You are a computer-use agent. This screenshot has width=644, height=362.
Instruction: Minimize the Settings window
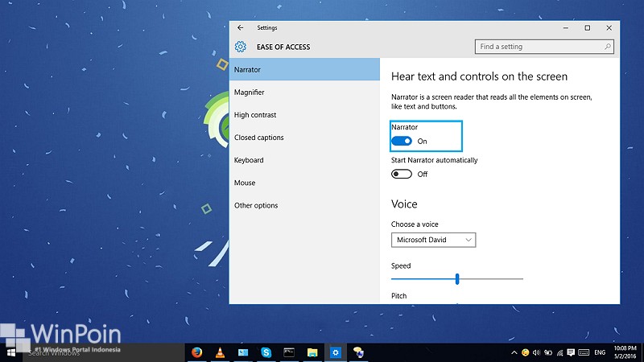pyautogui.click(x=566, y=28)
